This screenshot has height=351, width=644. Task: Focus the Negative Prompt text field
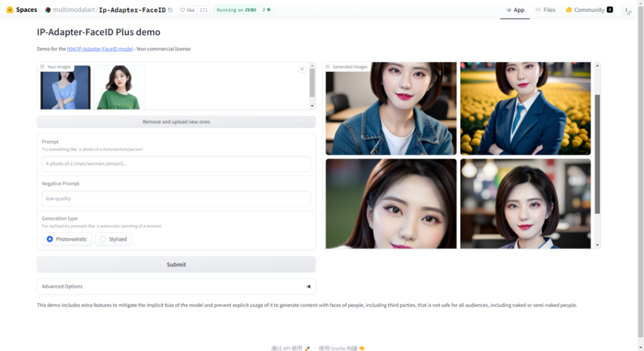[176, 199]
